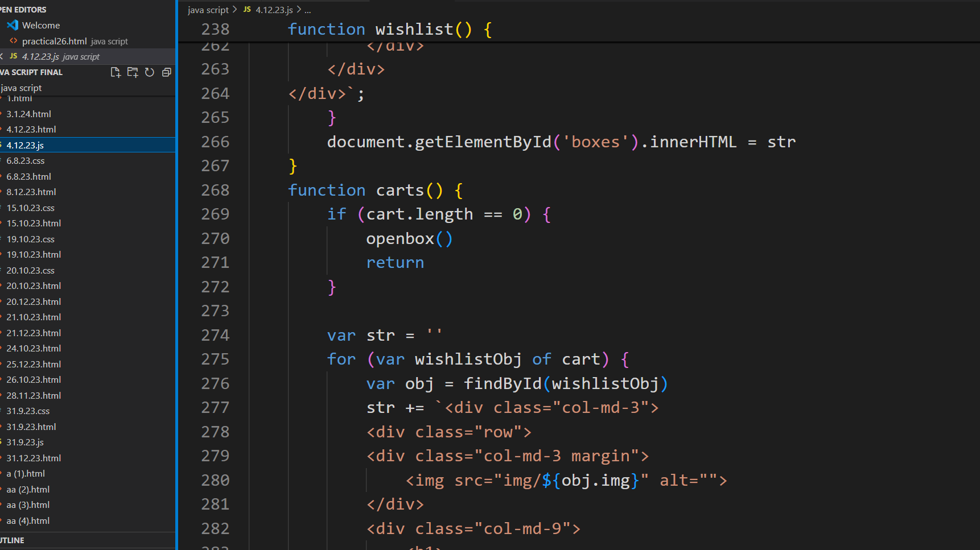This screenshot has width=980, height=550.
Task: Open the java script breadcrumb segment
Action: point(208,10)
